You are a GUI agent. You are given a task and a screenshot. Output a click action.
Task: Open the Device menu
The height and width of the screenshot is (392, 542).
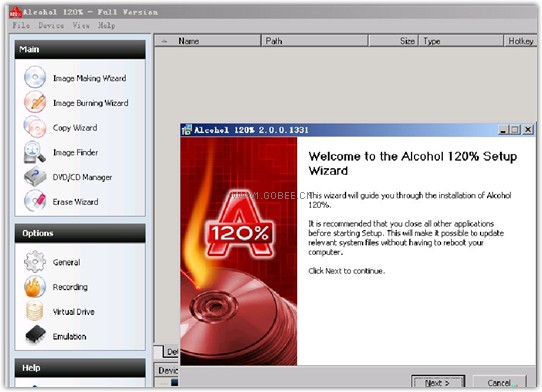click(51, 25)
